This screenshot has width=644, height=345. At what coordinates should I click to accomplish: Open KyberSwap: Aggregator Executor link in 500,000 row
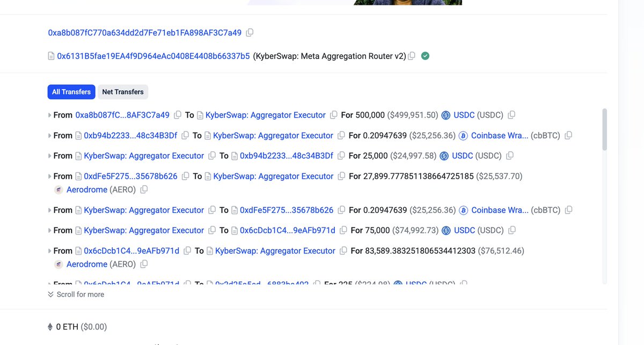click(x=266, y=115)
